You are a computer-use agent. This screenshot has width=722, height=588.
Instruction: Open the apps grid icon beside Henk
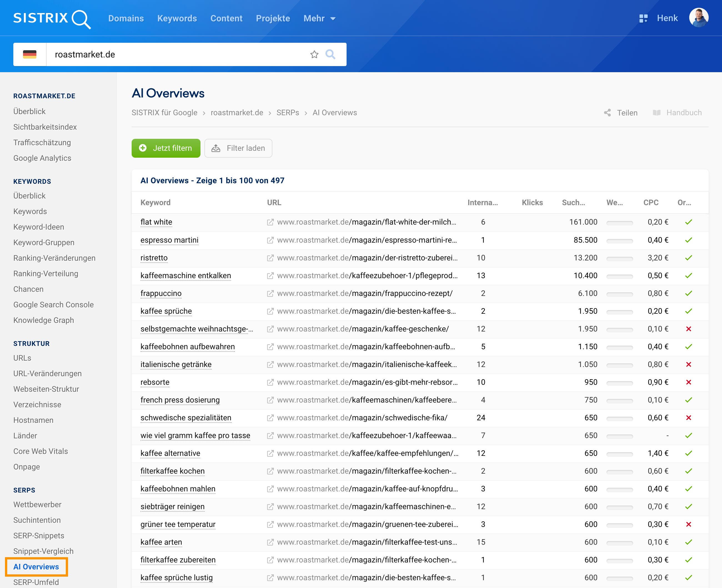643,18
